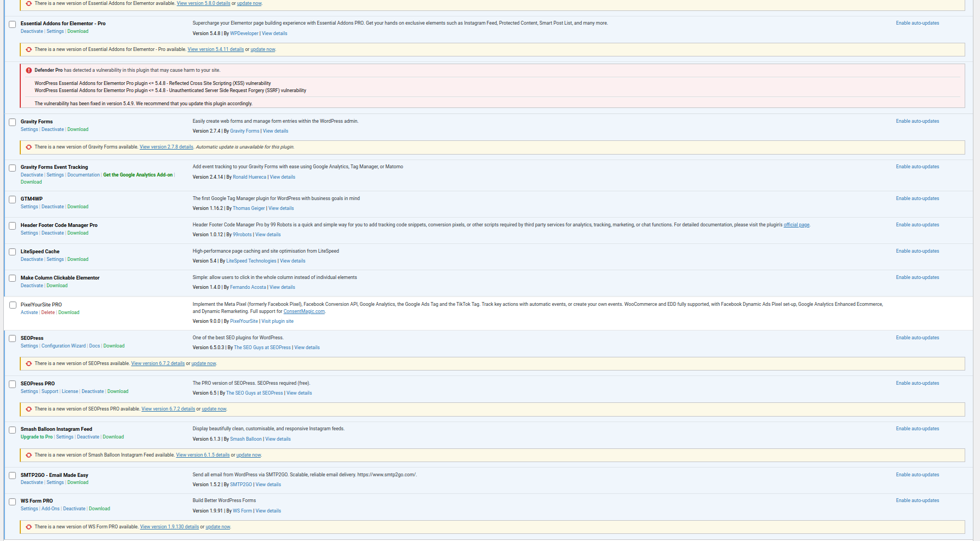
Task: Activate the PixelYourSite PRO plugin
Action: 29,312
